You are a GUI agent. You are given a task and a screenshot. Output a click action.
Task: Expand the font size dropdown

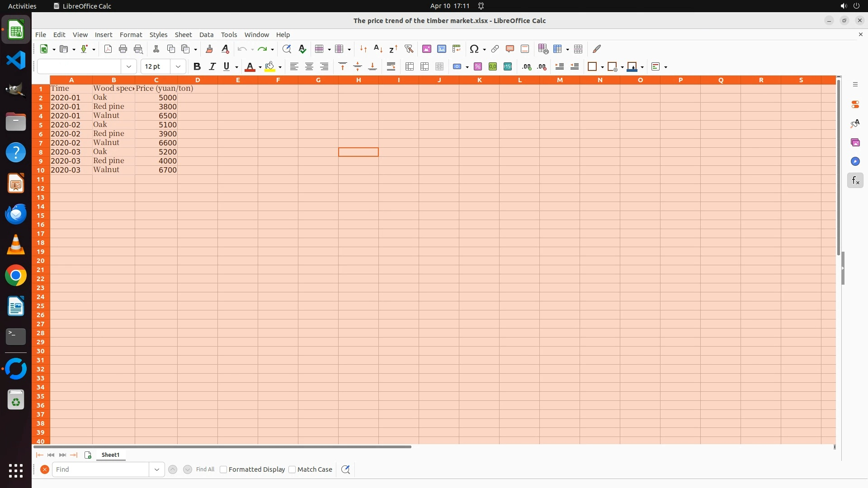(178, 66)
